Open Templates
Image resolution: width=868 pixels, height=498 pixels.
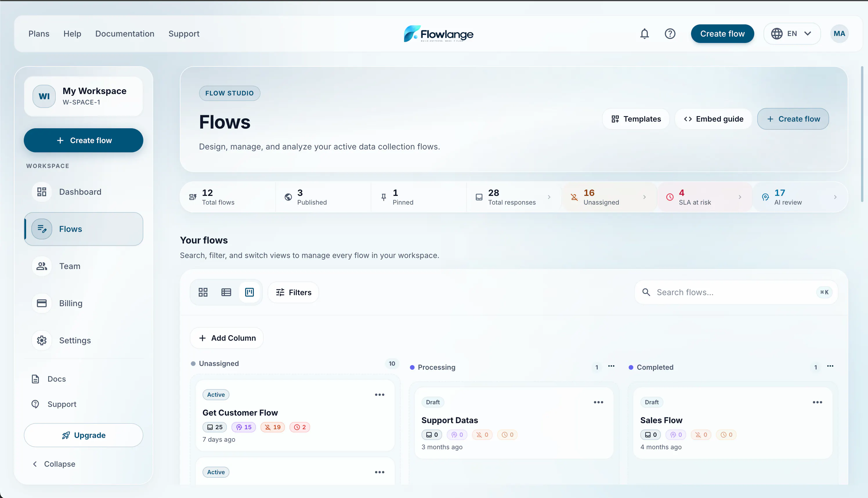point(636,119)
